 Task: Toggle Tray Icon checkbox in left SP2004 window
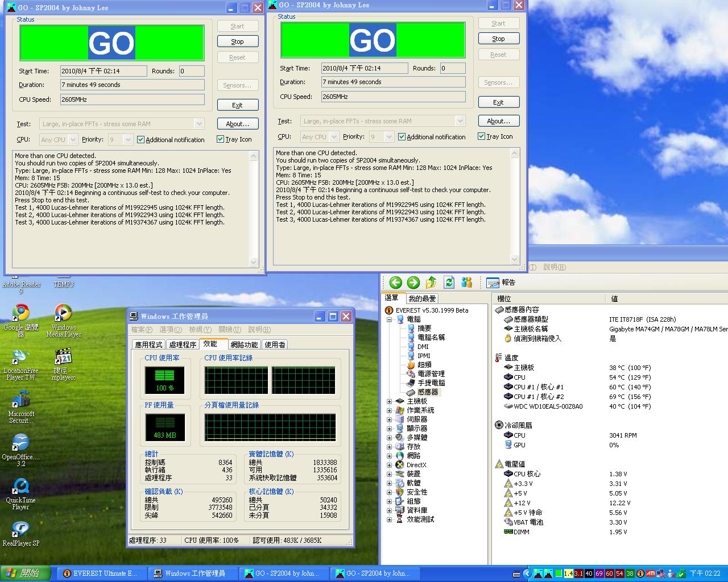[234, 139]
